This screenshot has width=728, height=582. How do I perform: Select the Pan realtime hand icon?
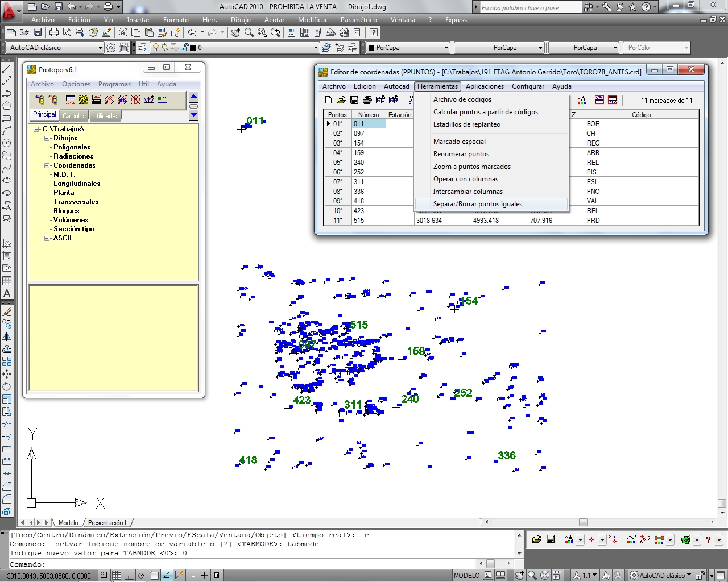point(235,32)
